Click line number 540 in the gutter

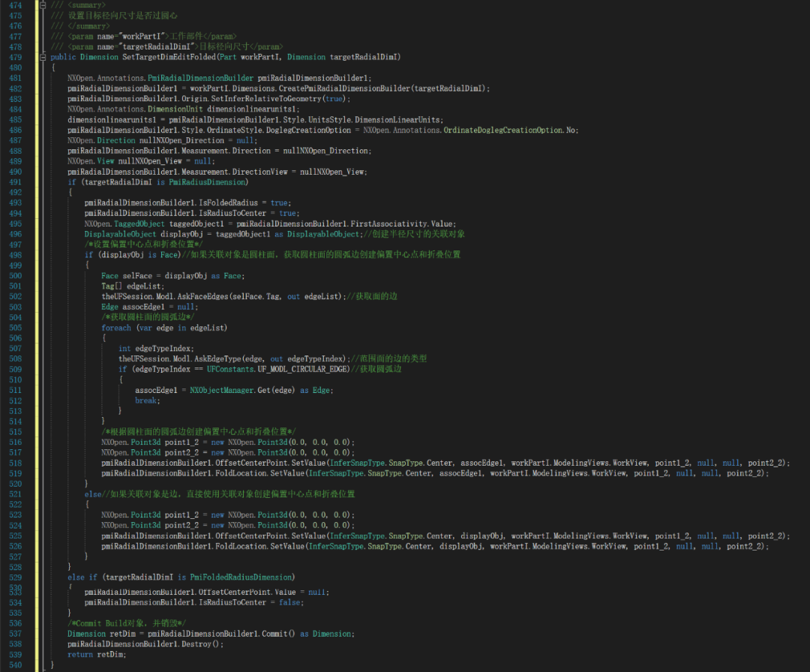coord(16,664)
